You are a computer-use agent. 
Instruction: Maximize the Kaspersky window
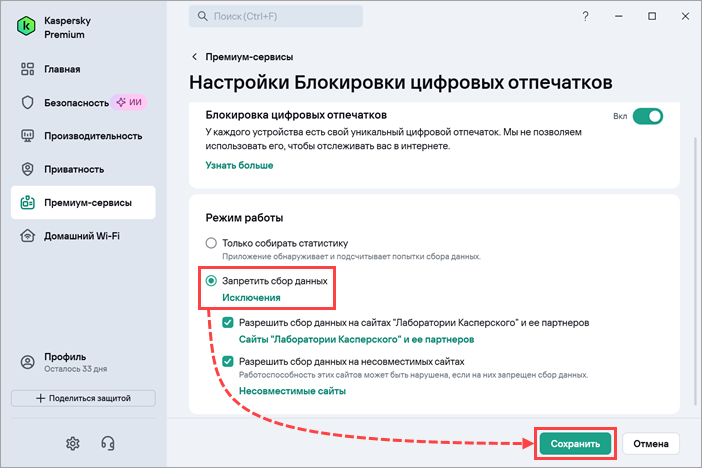pyautogui.click(x=652, y=16)
